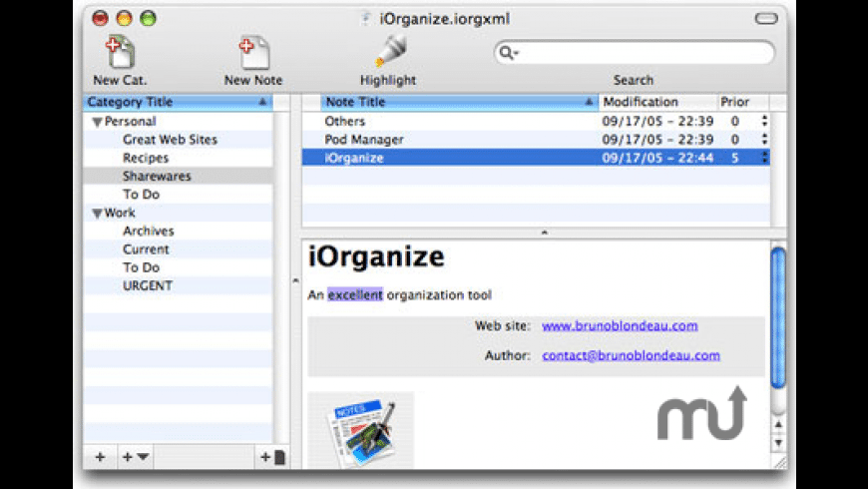Click the note pane scrollbar thumb
The width and height of the screenshot is (868, 489).
[778, 318]
